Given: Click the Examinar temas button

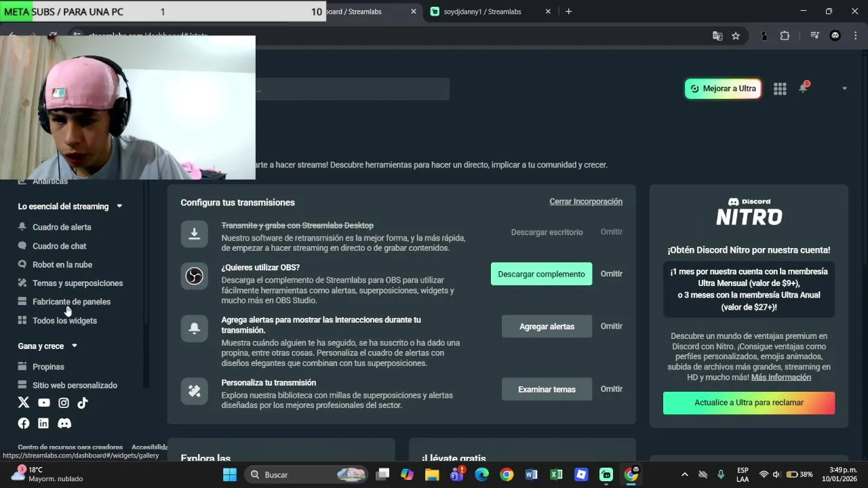Looking at the screenshot, I should (547, 389).
